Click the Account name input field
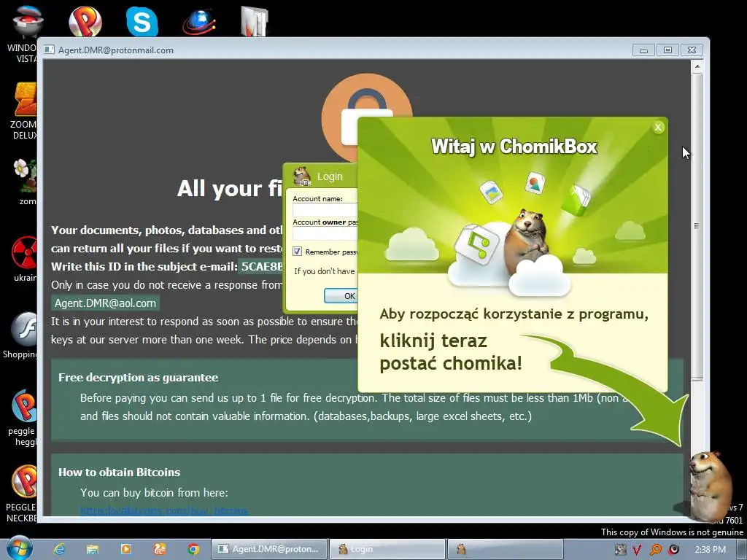Viewport: 747px width, 560px height. point(325,210)
